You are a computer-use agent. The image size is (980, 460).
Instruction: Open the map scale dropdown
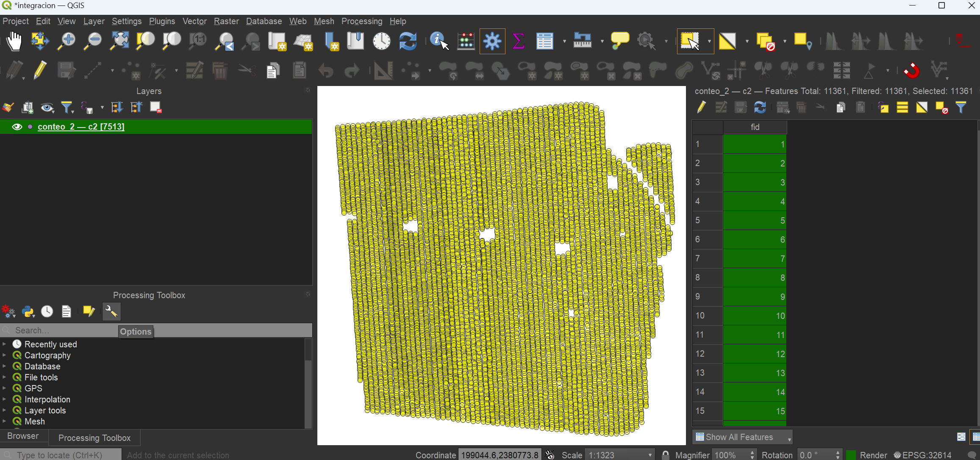click(x=650, y=454)
